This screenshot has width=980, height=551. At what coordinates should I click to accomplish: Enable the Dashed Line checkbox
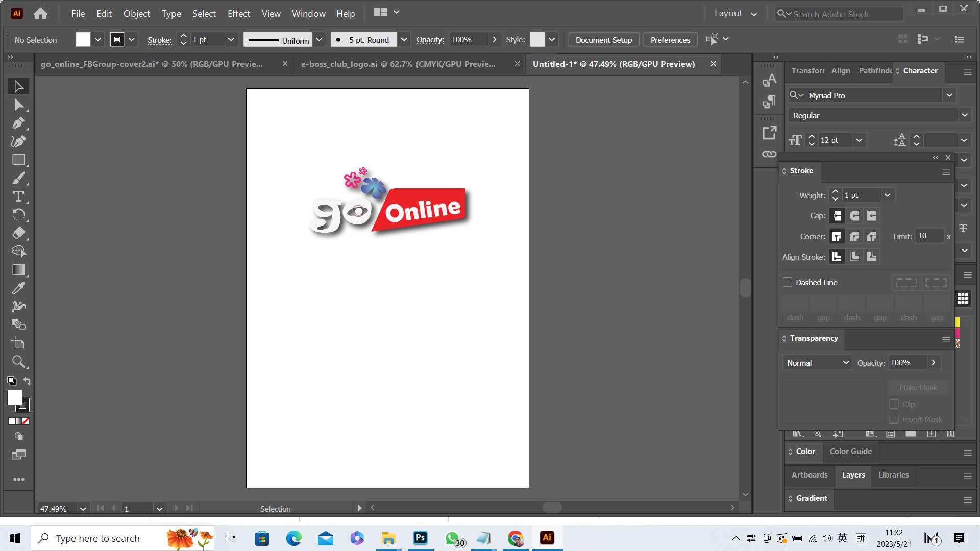coord(788,282)
